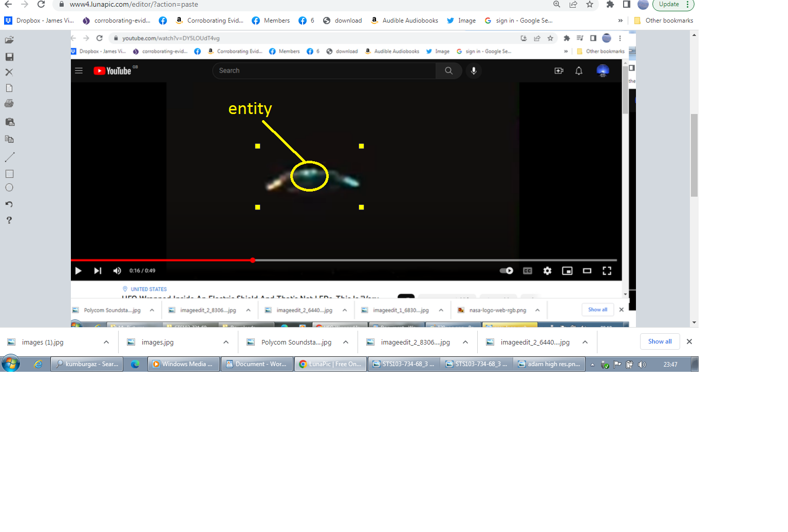Click the undo arrow icon

pos(9,204)
